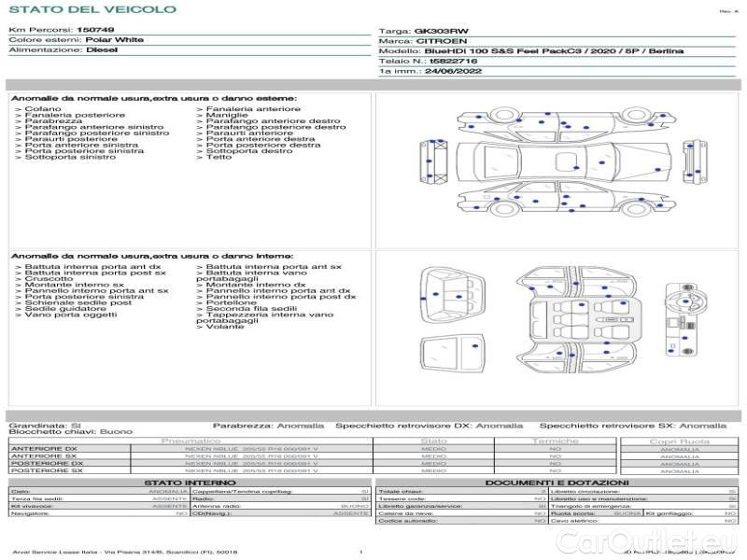Select 'Porta anteriore sinistra' entry
This screenshot has width=747, height=560.
[x=81, y=146]
